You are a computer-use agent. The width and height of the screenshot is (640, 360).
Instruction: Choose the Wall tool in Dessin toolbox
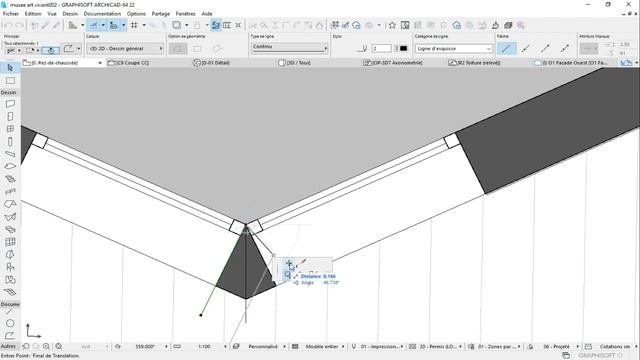point(10,104)
